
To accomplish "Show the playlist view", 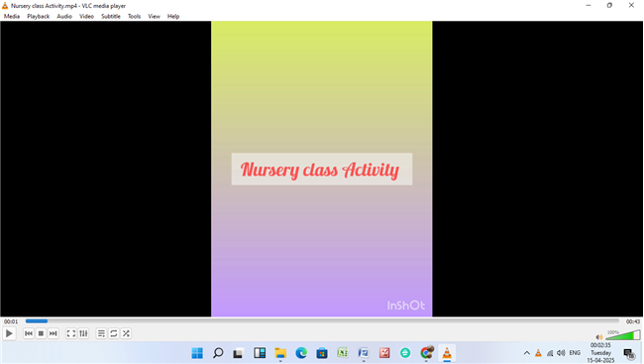I will pos(101,333).
